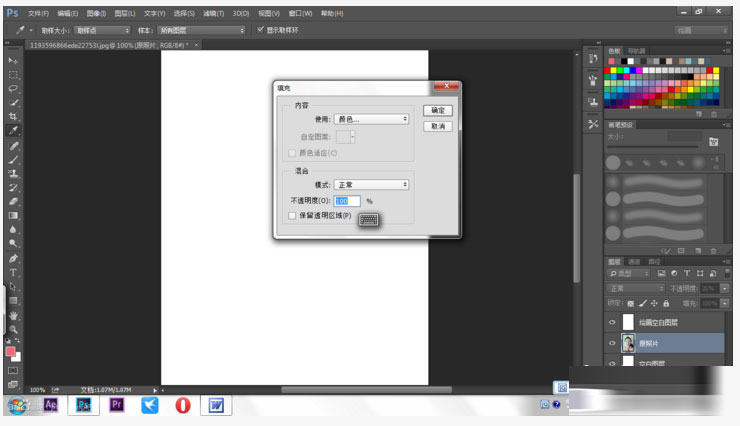
Task: Select the Clone Stamp tool
Action: click(13, 174)
